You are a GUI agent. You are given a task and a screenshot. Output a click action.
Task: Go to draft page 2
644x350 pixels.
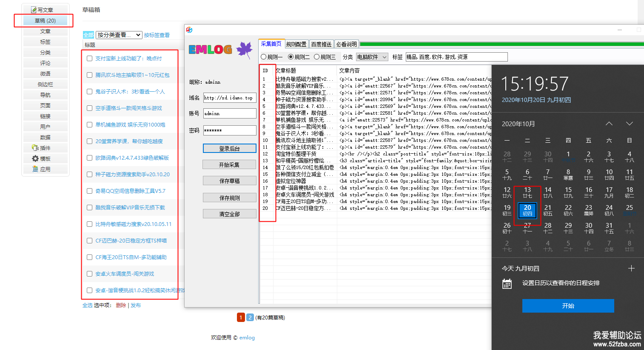click(250, 317)
